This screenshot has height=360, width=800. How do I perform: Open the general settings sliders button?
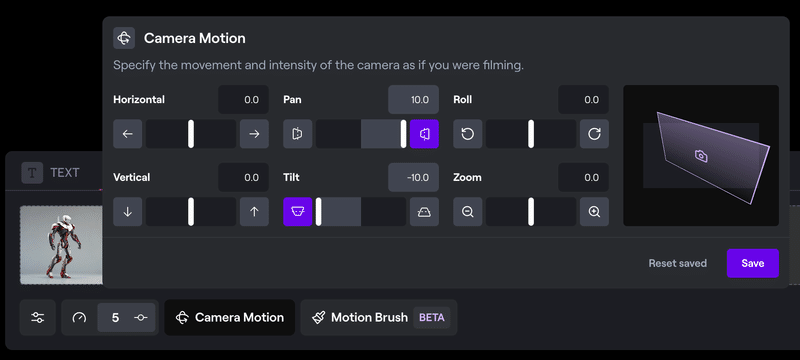tap(37, 318)
